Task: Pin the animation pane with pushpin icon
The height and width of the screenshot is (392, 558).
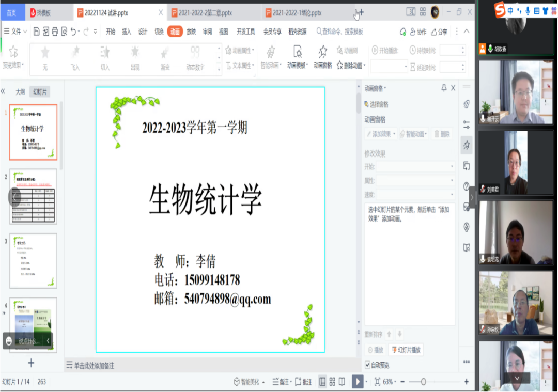Action: pos(443,88)
